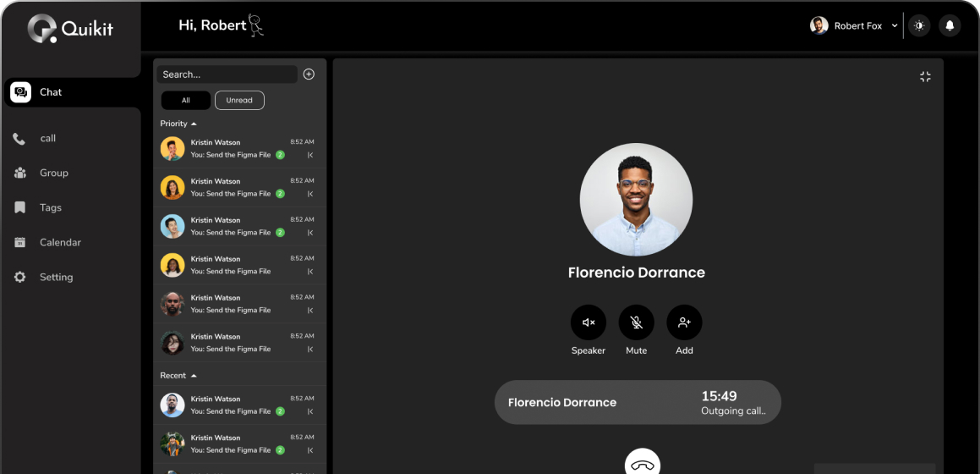The width and height of the screenshot is (980, 474).
Task: Toggle the Mute microphone button
Action: tap(636, 322)
